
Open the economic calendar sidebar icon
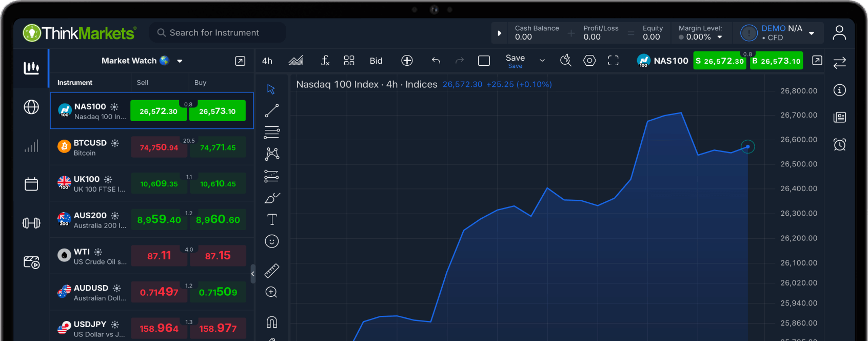[31, 184]
